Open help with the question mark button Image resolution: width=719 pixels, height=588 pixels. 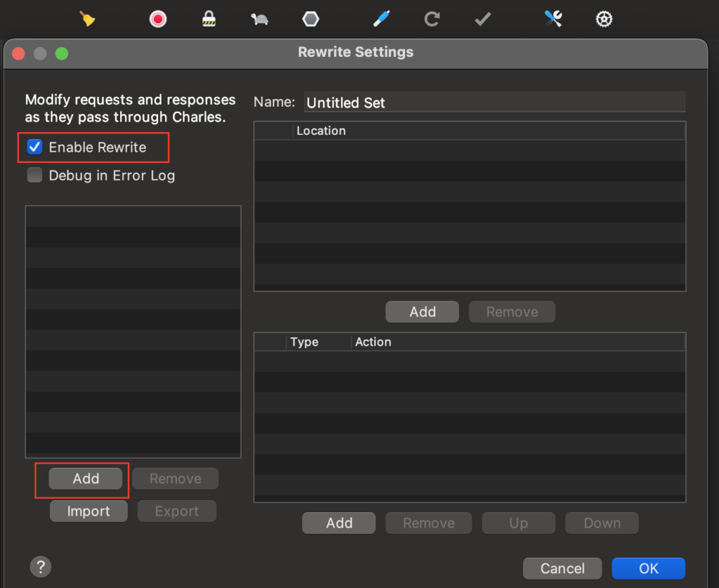pos(41,567)
